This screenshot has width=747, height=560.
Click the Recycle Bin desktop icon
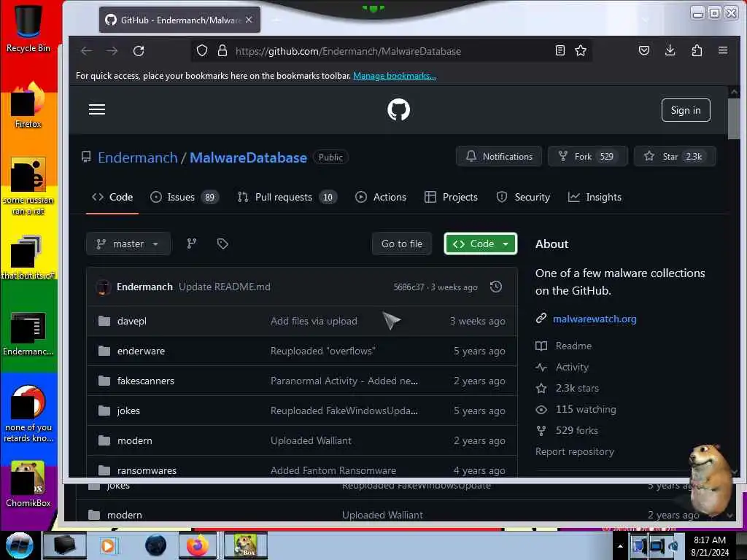[x=28, y=28]
